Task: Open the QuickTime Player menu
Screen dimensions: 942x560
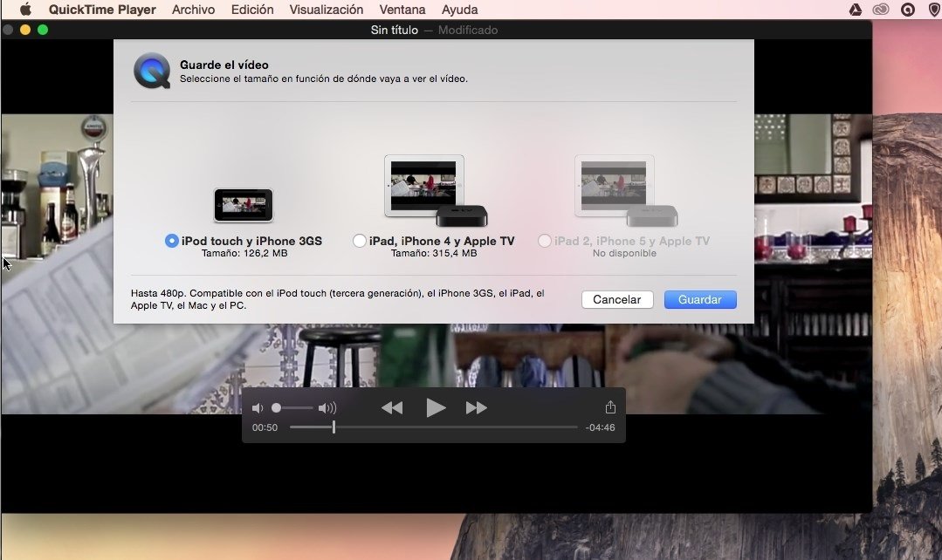Action: pos(102,10)
